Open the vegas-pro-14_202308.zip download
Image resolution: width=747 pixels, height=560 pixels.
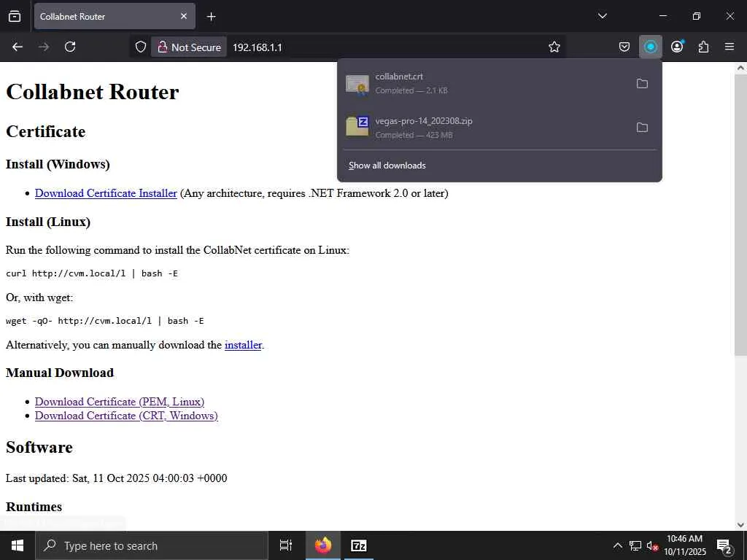(x=486, y=128)
